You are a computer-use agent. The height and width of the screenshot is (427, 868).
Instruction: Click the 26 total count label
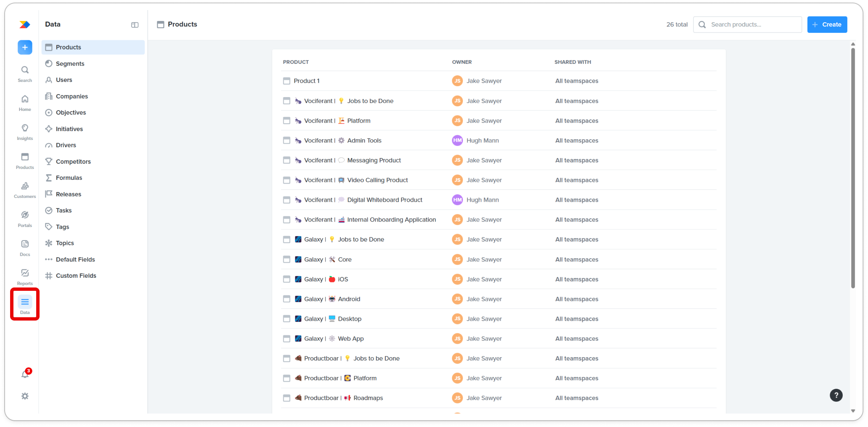pyautogui.click(x=677, y=24)
